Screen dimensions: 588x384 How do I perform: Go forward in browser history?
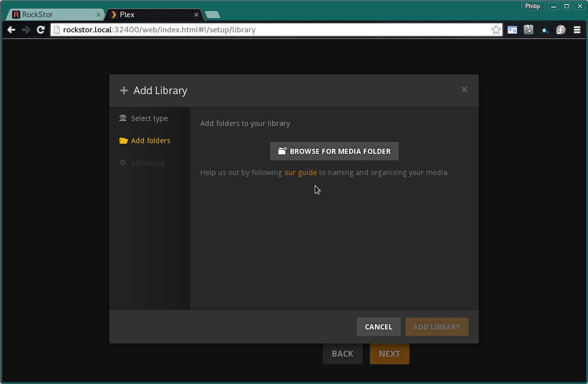pyautogui.click(x=26, y=30)
